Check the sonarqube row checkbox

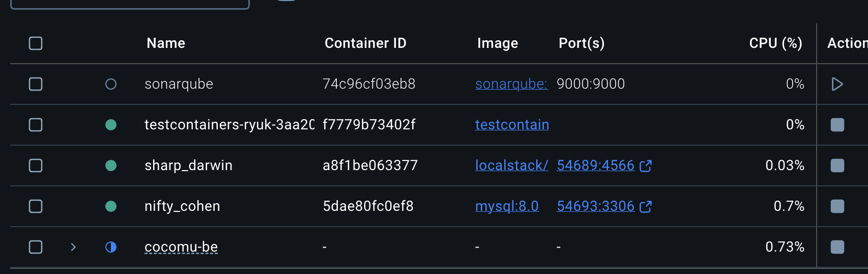(36, 84)
